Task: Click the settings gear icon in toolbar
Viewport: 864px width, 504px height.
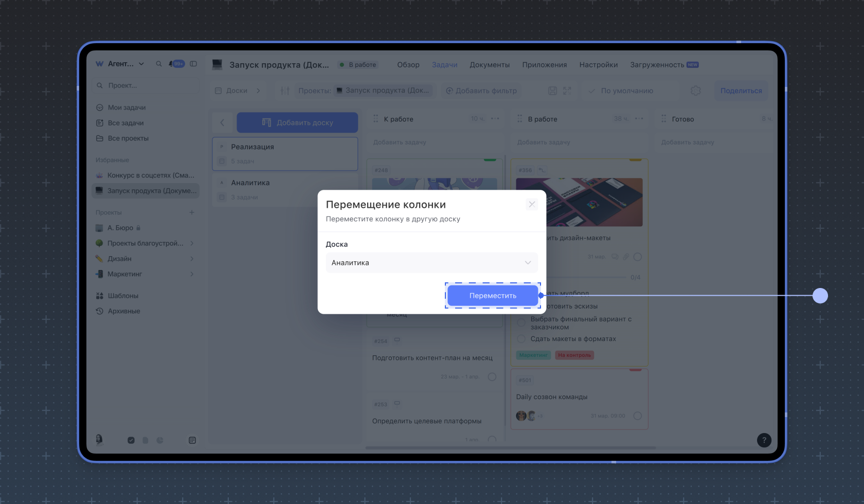Action: click(695, 91)
